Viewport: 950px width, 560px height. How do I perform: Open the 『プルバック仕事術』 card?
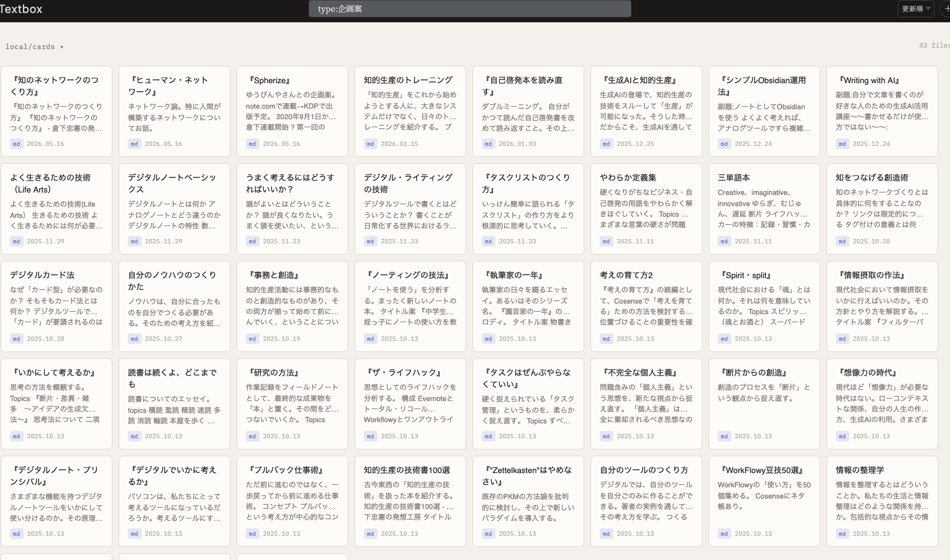(x=292, y=502)
